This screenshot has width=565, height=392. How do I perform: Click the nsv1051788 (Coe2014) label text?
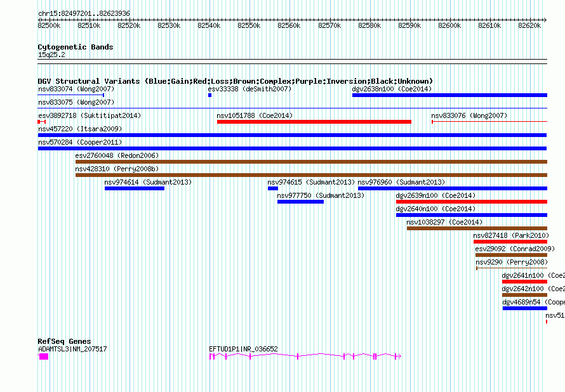(255, 115)
